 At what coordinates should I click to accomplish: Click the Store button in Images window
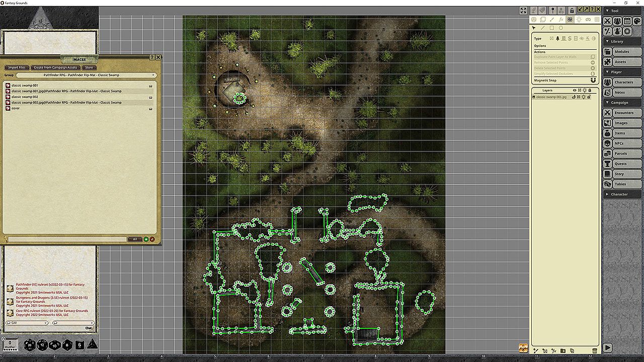click(x=89, y=67)
